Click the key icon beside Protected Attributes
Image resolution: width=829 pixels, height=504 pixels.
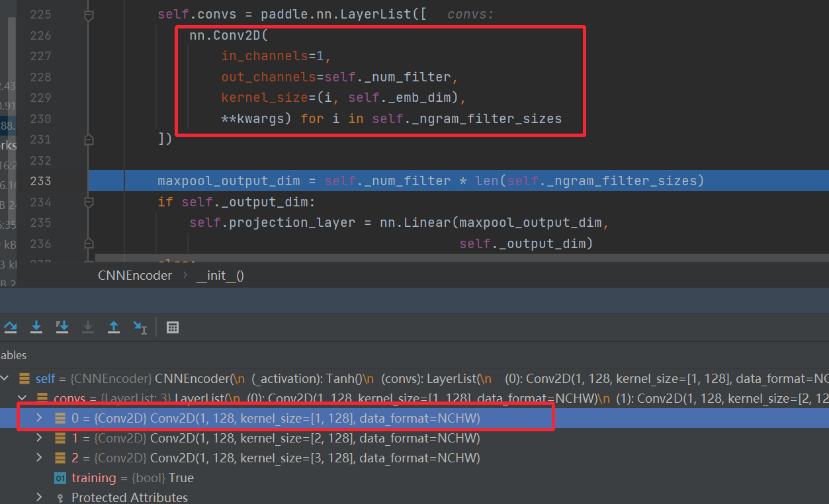click(x=60, y=497)
